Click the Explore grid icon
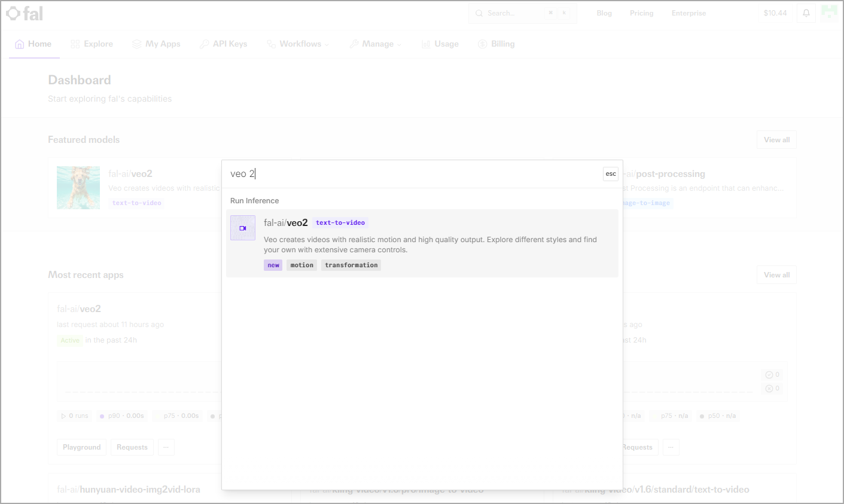Image resolution: width=844 pixels, height=504 pixels. 75,44
